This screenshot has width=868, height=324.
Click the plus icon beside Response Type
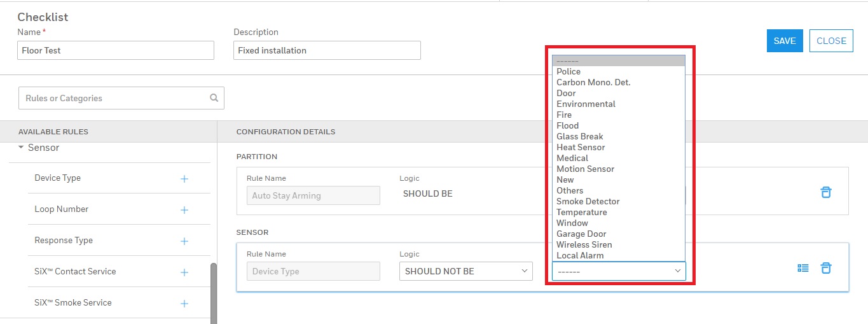[x=184, y=241]
